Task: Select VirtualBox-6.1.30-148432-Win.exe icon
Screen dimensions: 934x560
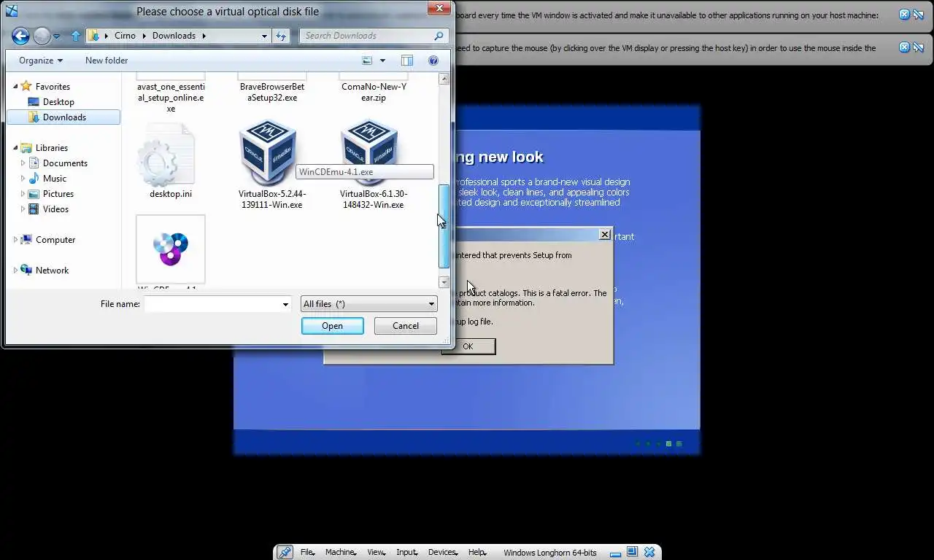Action: 369,154
